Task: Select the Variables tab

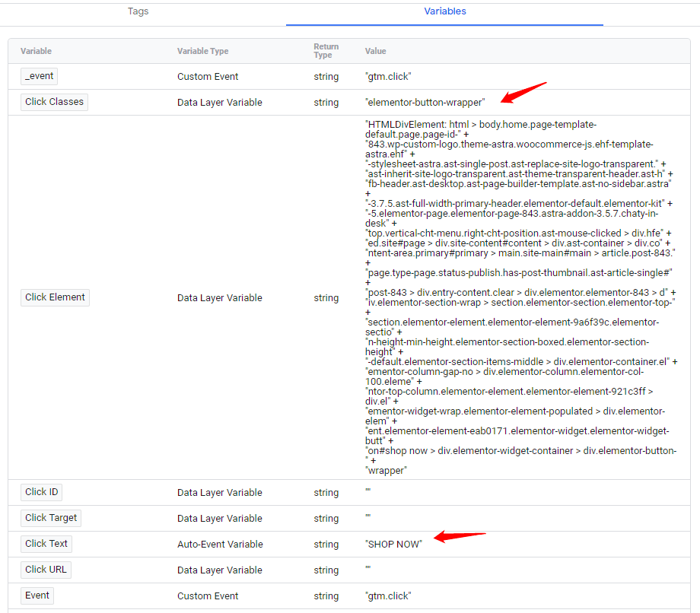Action: point(444,11)
